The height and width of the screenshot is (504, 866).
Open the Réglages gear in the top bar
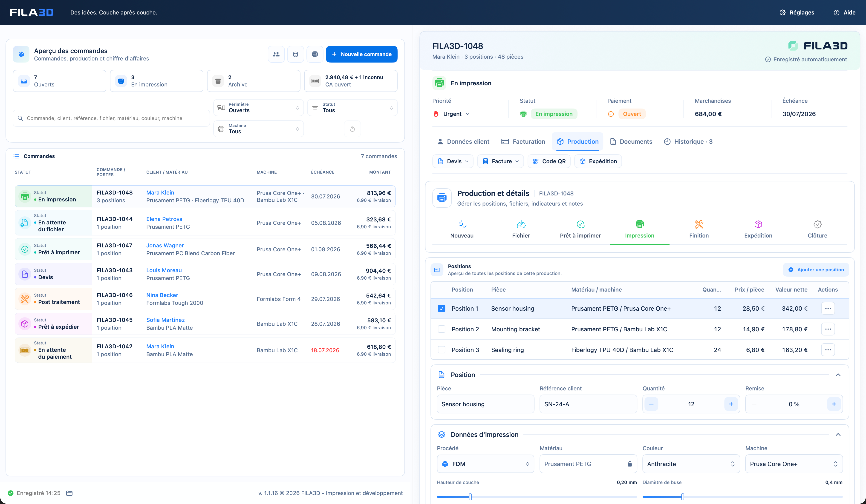797,12
